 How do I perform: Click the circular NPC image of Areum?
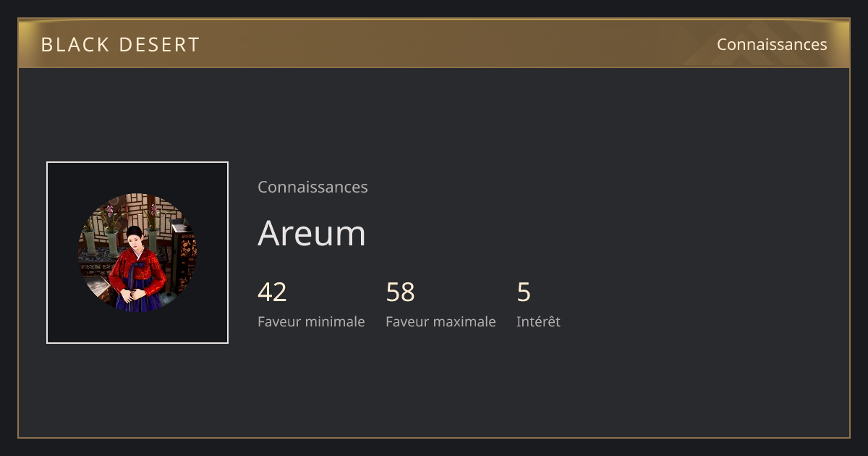click(137, 253)
